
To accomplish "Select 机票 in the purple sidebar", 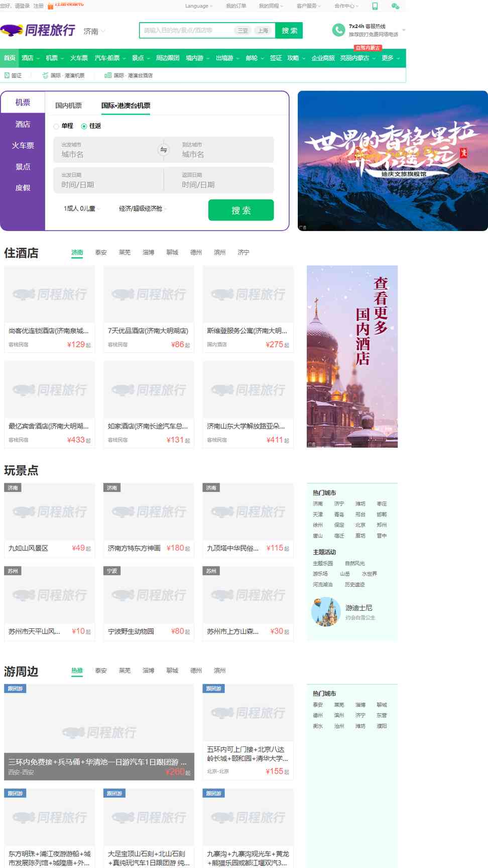I will point(23,102).
